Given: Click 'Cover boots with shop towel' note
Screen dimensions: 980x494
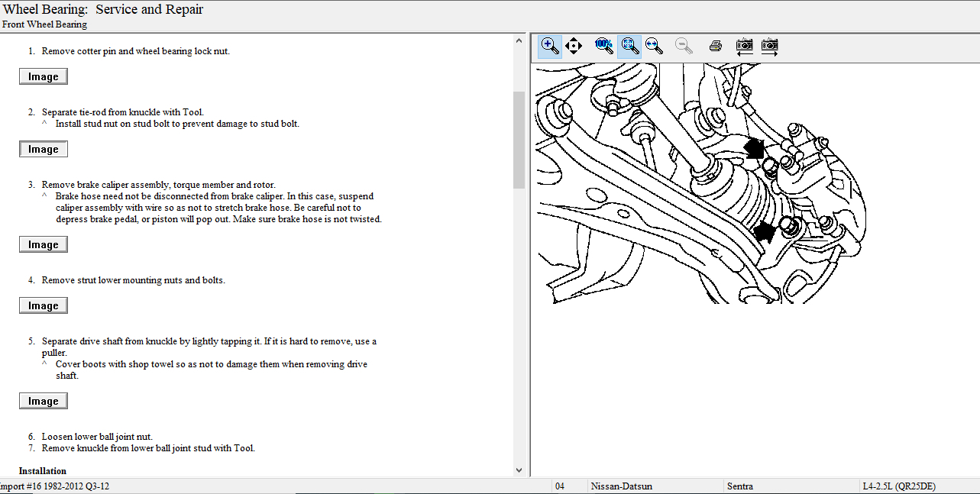Looking at the screenshot, I should click(x=212, y=370).
